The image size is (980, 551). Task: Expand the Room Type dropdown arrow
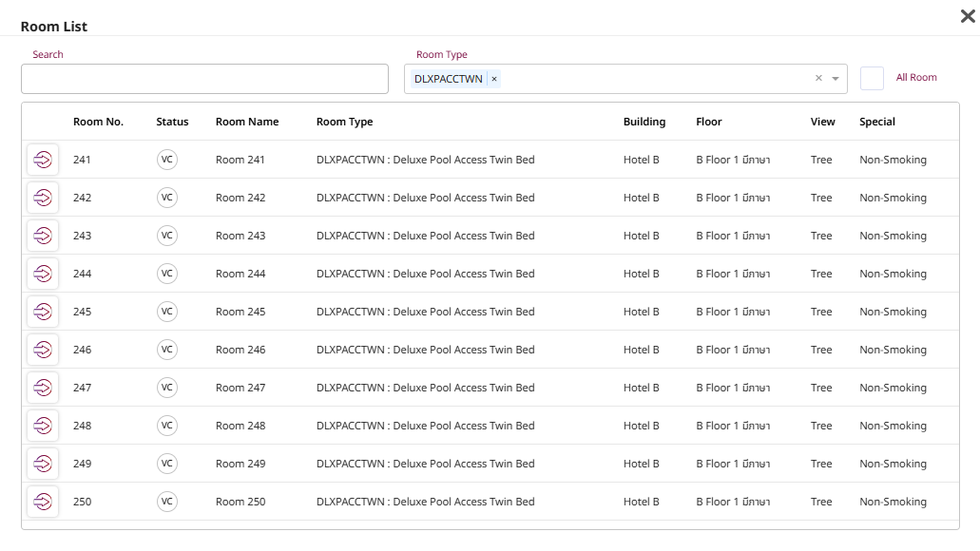point(836,79)
